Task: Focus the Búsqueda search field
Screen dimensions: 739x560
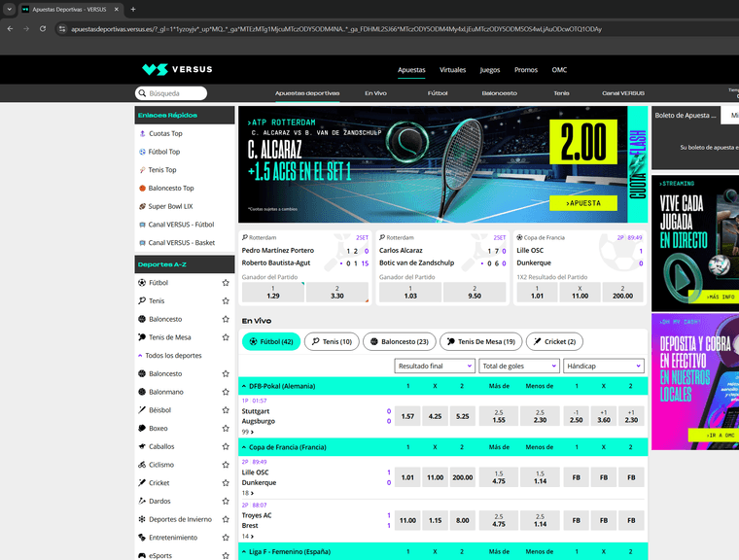Action: pos(171,93)
